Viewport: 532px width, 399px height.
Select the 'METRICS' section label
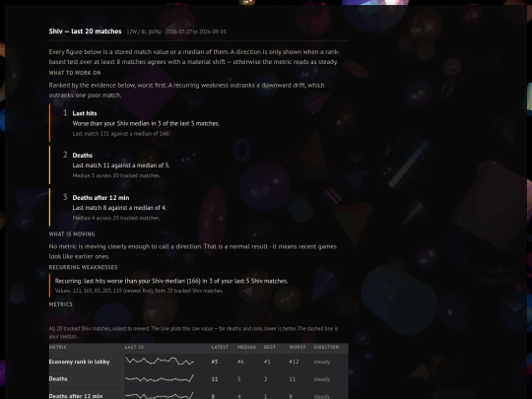point(61,304)
